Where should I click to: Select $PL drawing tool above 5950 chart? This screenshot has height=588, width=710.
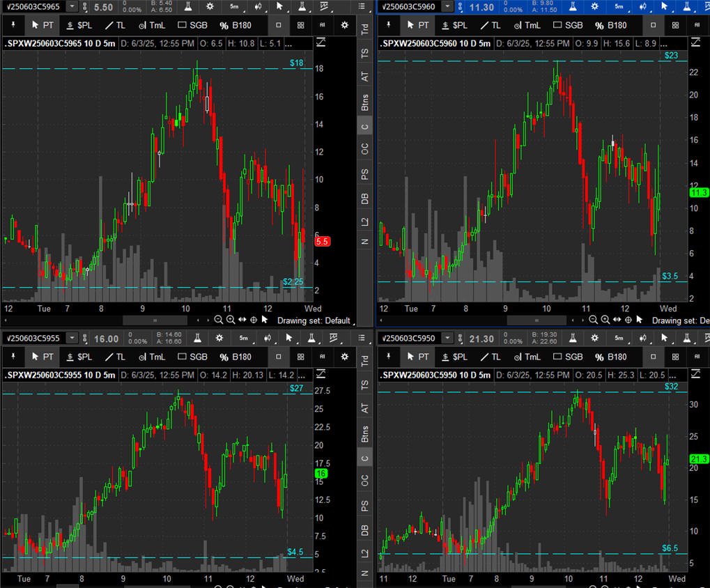coord(454,357)
